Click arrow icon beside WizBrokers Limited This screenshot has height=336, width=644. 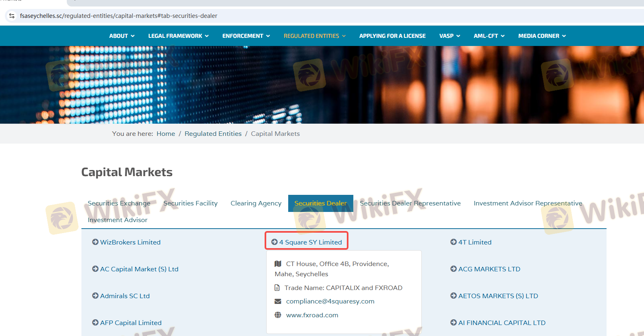click(95, 242)
